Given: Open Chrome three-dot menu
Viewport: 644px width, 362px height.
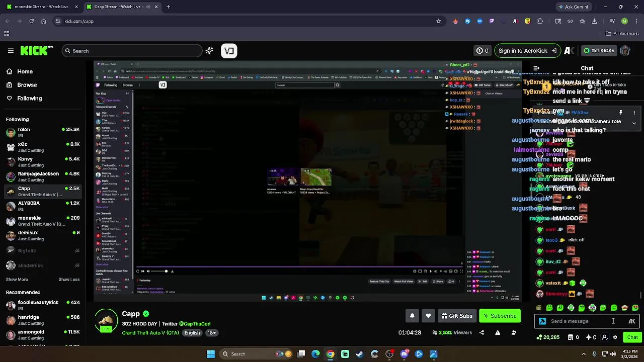Looking at the screenshot, I should (635, 21).
